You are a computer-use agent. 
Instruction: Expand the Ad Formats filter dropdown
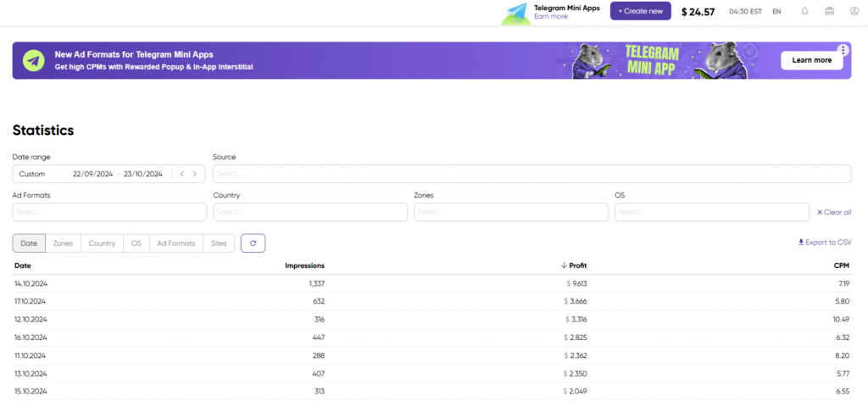coord(108,212)
